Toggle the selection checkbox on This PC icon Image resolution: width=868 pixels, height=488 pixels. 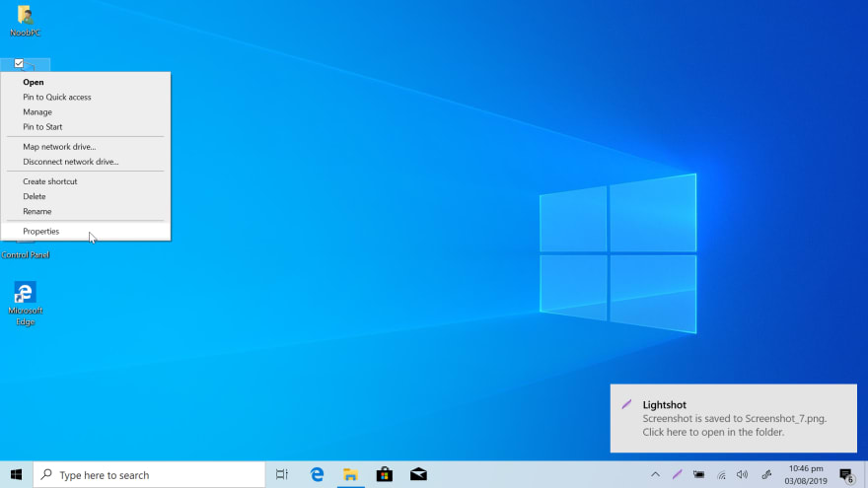click(19, 64)
